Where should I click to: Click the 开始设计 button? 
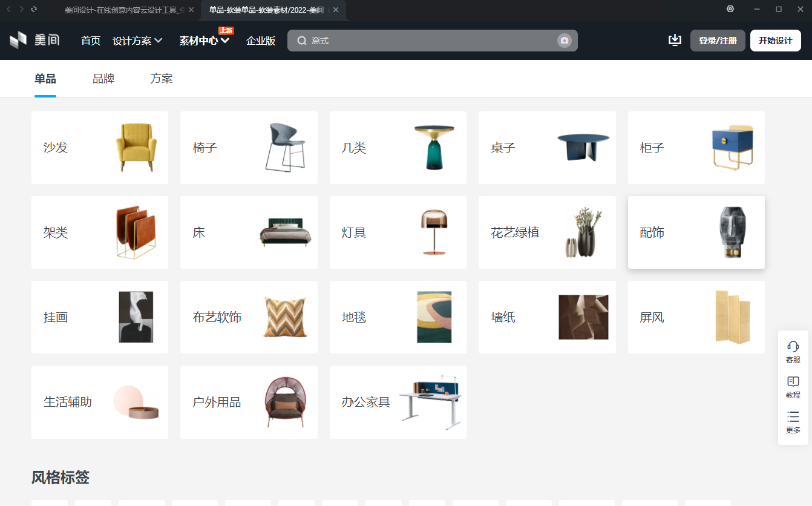775,40
